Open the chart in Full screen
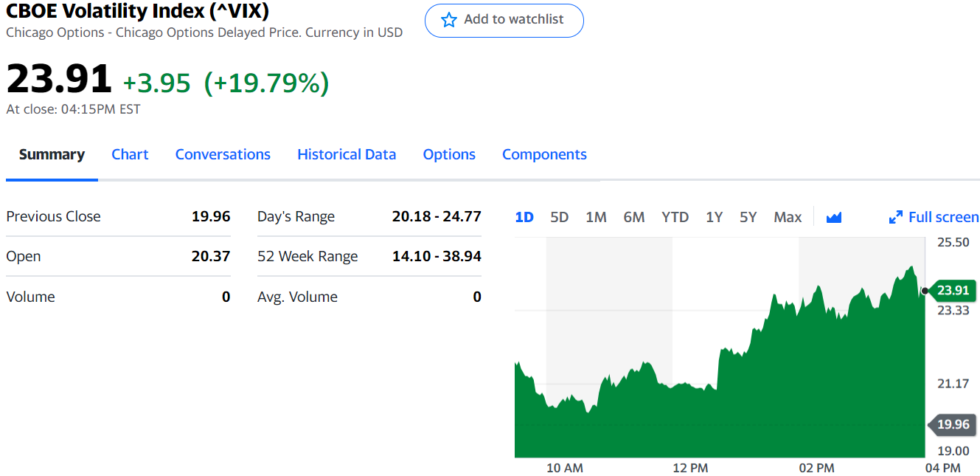 point(934,217)
